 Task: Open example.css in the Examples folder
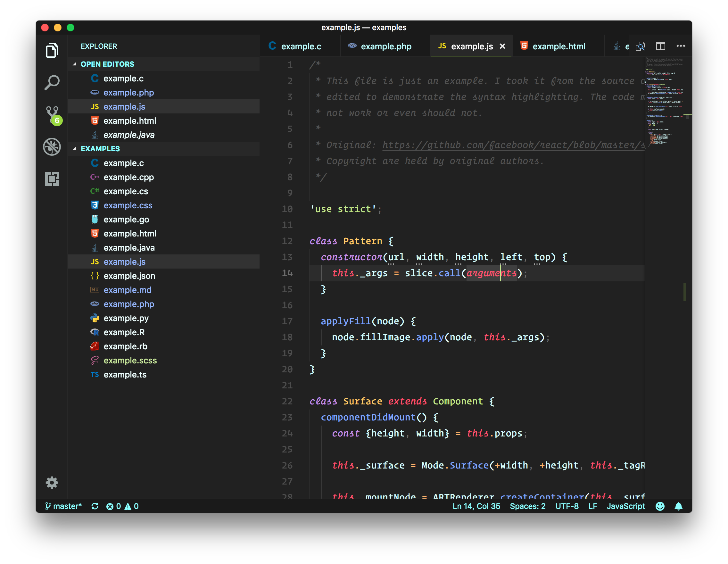163,205
